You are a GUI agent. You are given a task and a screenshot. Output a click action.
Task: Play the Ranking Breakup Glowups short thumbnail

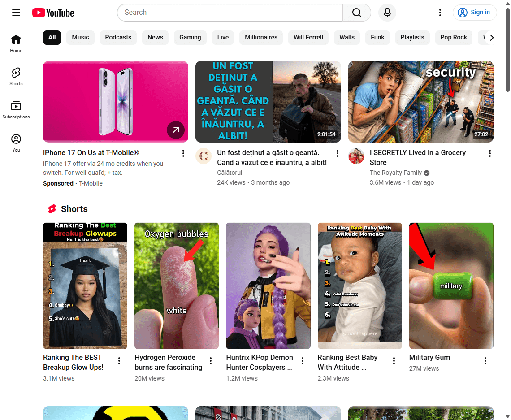pos(85,286)
